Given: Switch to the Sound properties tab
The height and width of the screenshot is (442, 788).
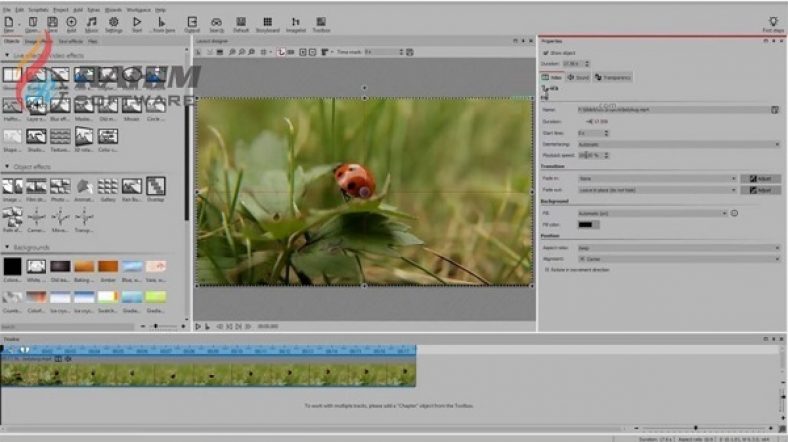Looking at the screenshot, I should coord(578,76).
